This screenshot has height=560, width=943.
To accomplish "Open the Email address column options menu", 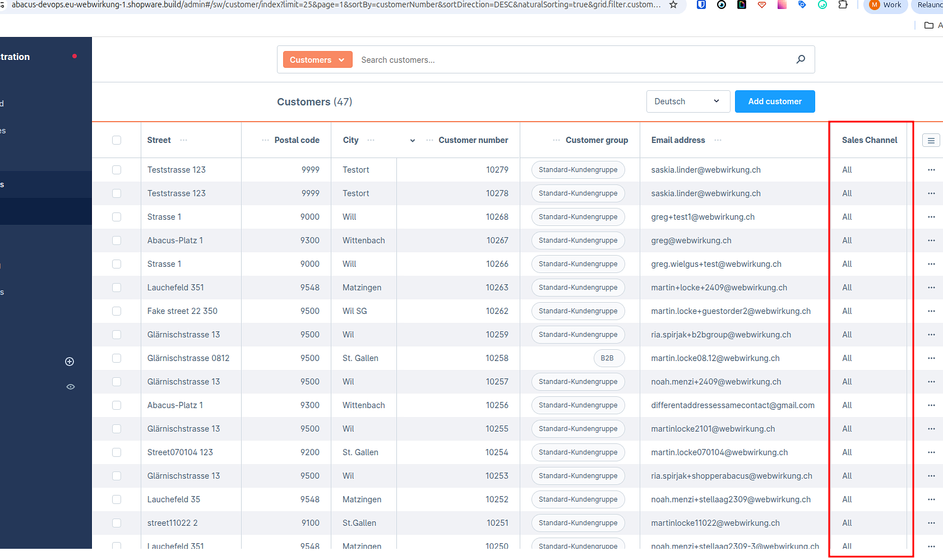I will [718, 140].
